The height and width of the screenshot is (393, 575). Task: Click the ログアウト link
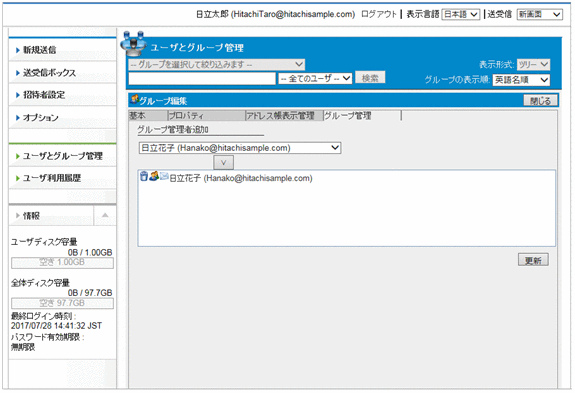tap(379, 14)
